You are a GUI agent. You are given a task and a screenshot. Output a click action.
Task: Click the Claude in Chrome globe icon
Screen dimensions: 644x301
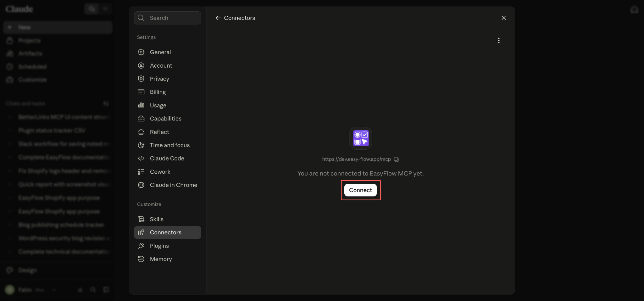click(141, 185)
